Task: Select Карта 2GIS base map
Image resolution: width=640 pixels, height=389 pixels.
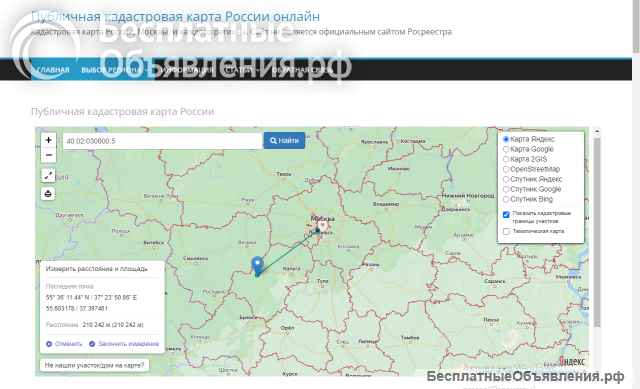Action: [x=506, y=159]
